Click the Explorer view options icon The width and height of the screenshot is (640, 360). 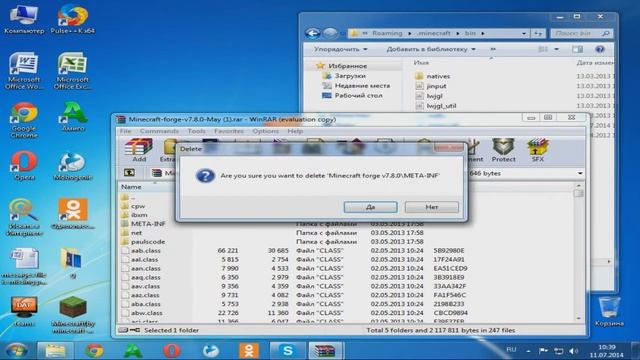[x=542, y=49]
